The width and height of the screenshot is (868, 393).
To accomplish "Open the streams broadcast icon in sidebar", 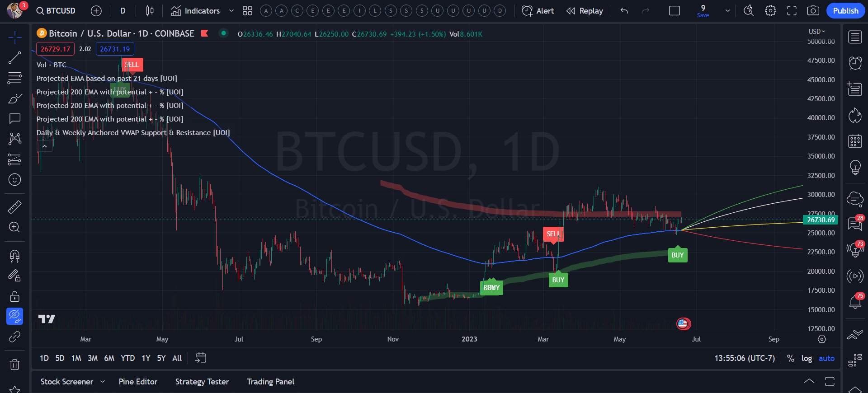I will pos(855,276).
